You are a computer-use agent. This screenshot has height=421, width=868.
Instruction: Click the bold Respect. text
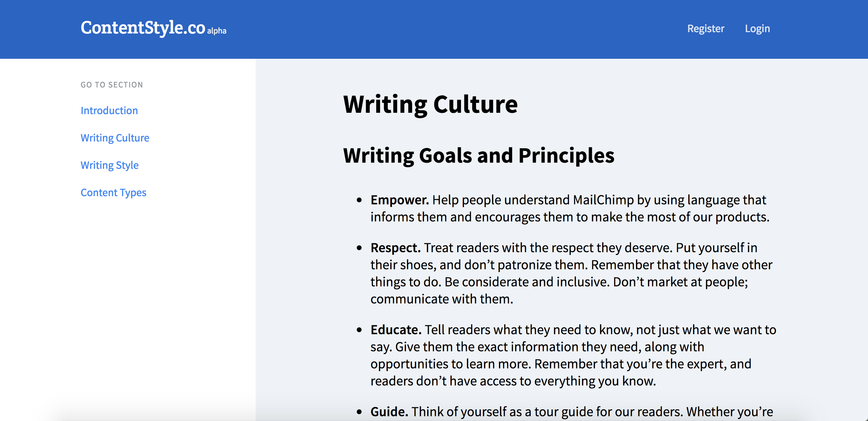click(395, 248)
